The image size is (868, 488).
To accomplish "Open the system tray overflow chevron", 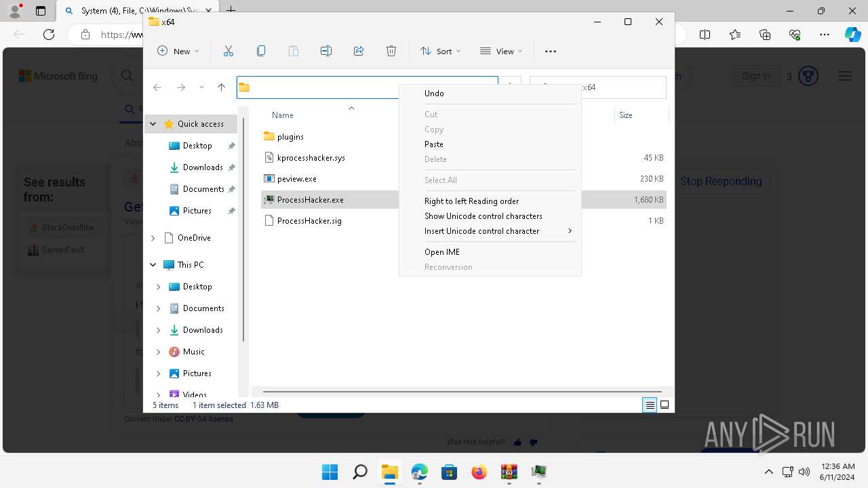I will pyautogui.click(x=768, y=472).
